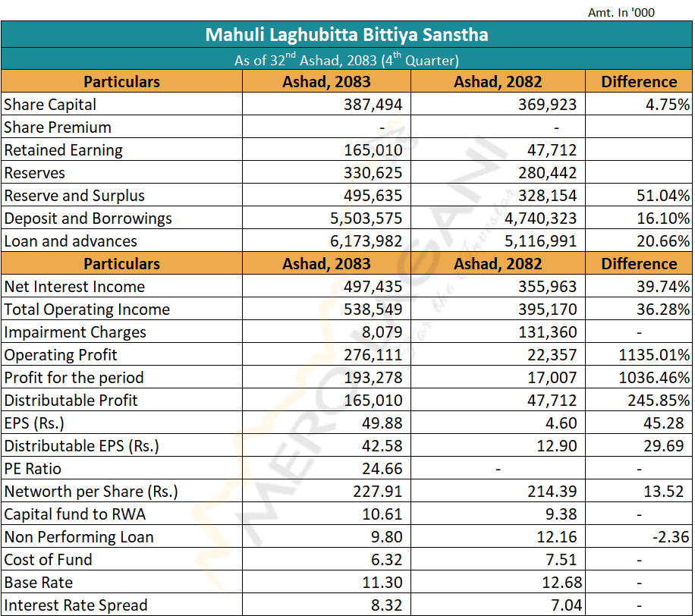The image size is (695, 616).
Task: Click the Distributable EPS (Rs.) label
Action: click(81, 446)
